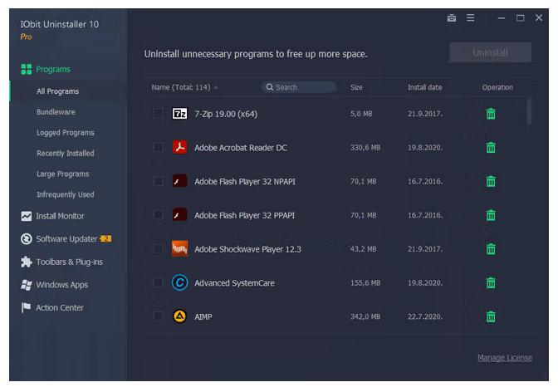Click into the Search programs field
558x392 pixels.
coord(301,87)
